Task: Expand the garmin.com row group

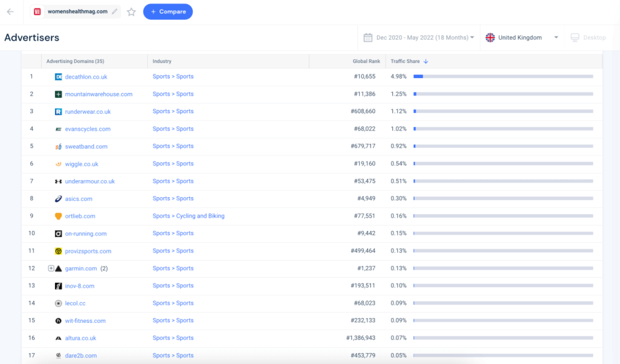Action: [51, 268]
